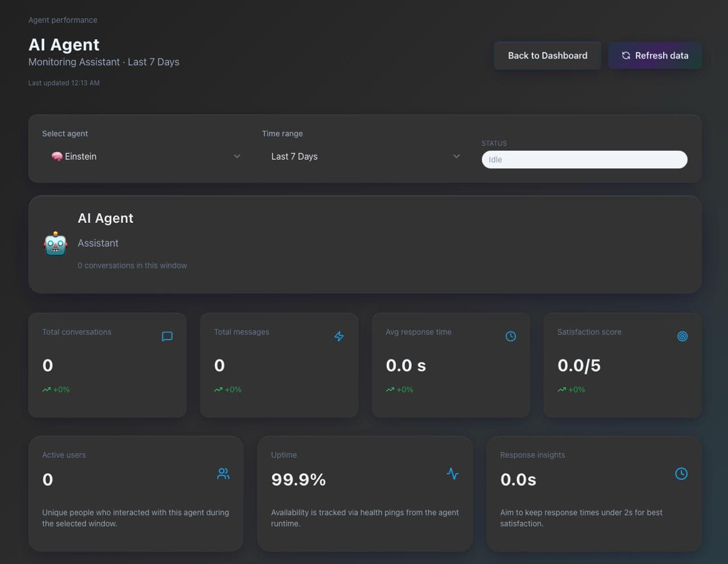Click the chevron arrow of the Last 7 Days selector
Image resolution: width=728 pixels, height=564 pixels.
tap(456, 156)
